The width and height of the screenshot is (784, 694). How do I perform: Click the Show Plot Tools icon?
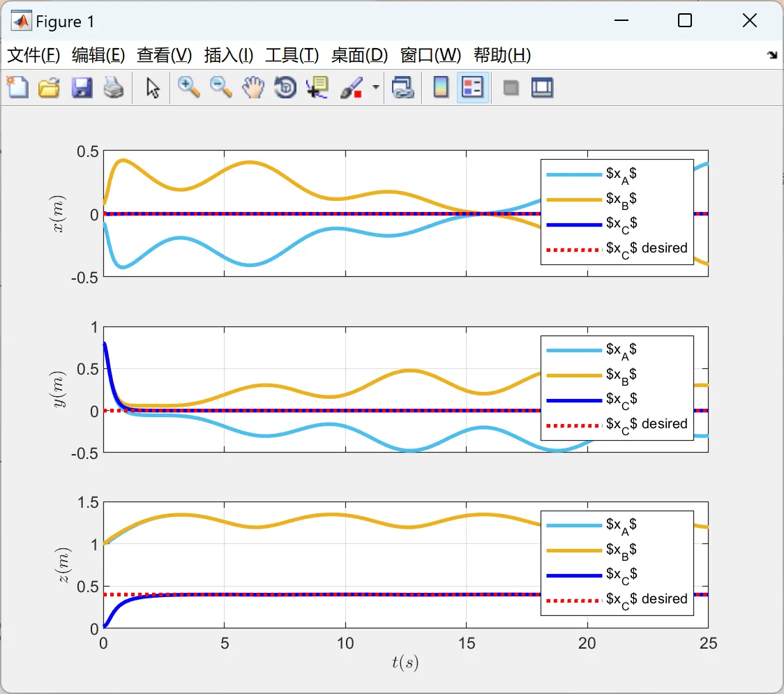click(x=542, y=87)
